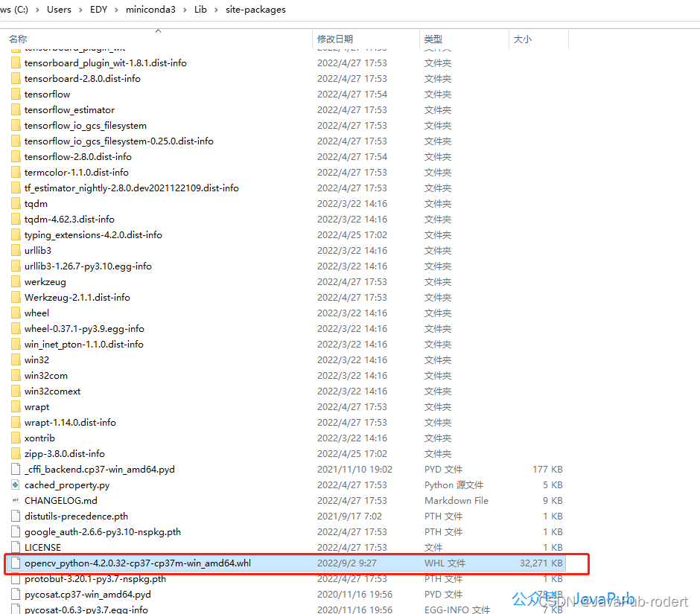Select tensorflow-2.8.0.dist-info folder name
This screenshot has width=700, height=614.
[78, 156]
